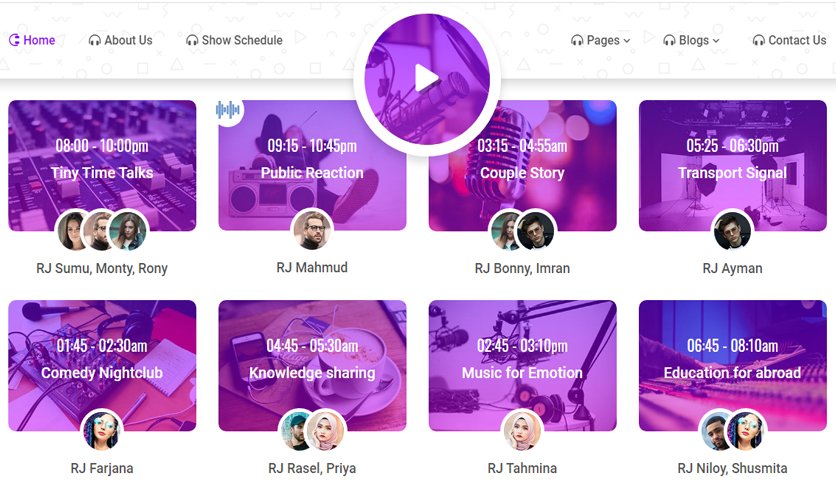The image size is (836, 484).
Task: Open the Education for abroad show card
Action: 733,366
